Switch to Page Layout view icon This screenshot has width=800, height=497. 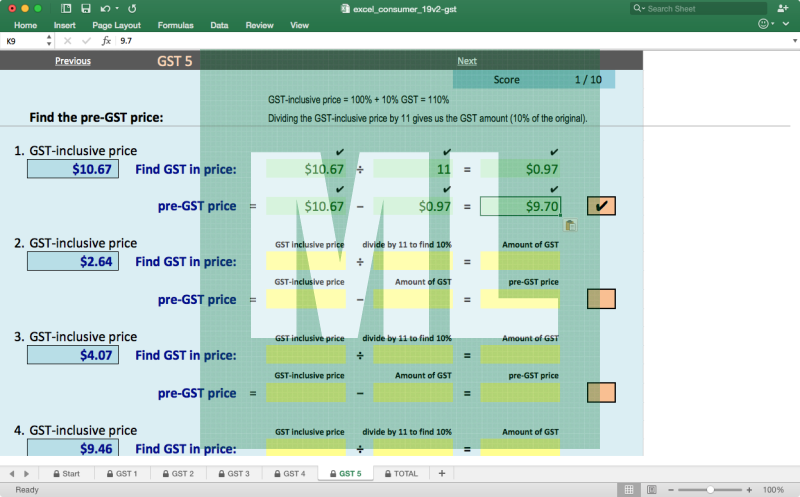(651, 490)
